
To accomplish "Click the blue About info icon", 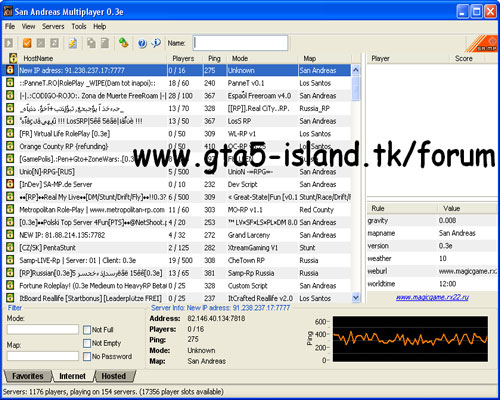I will (156, 43).
